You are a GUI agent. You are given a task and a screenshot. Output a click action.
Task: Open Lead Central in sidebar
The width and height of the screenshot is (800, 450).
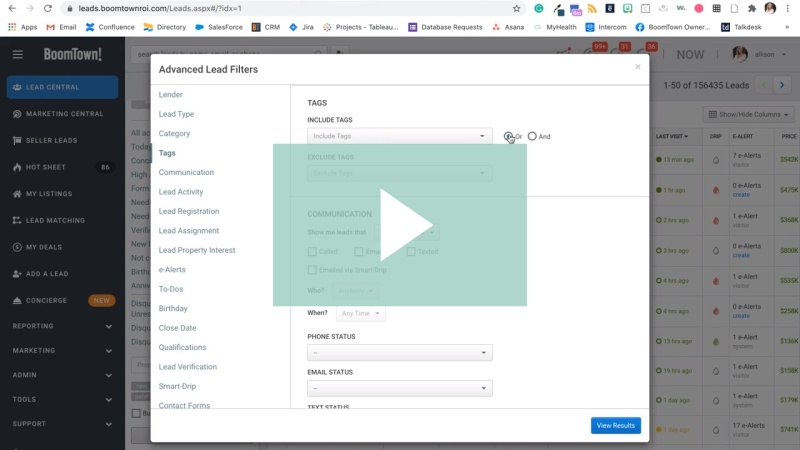pos(62,87)
